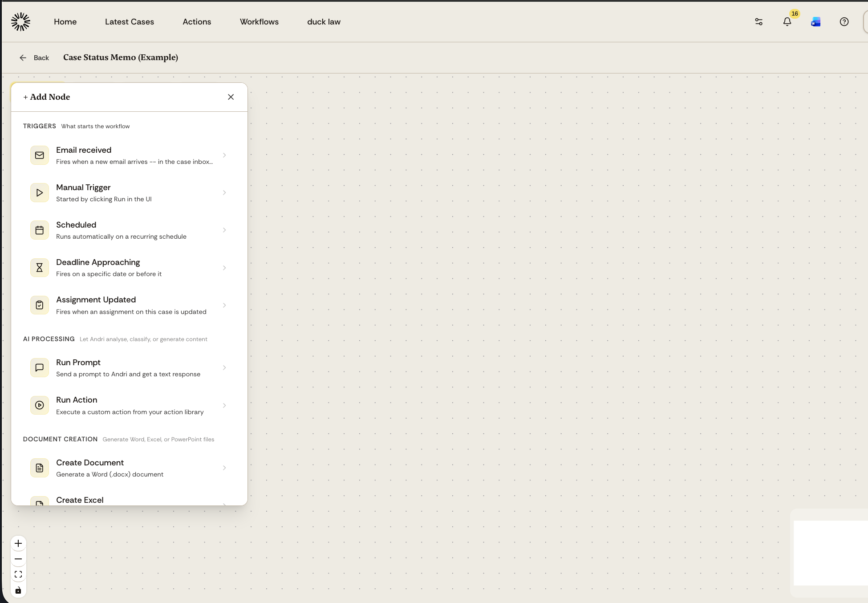Screen dimensions: 868x603
Task: Click 'TRIGGERS' section heading
Action: coord(40,126)
